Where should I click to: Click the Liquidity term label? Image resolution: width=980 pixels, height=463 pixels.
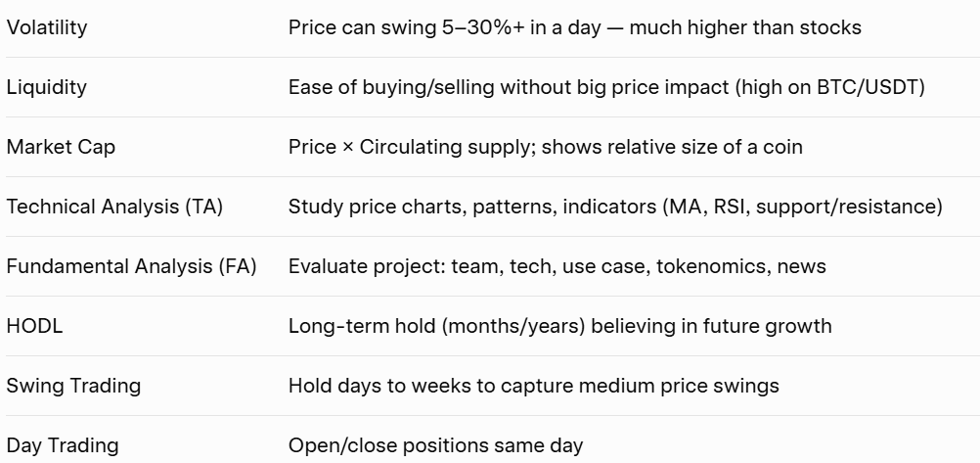pos(46,87)
